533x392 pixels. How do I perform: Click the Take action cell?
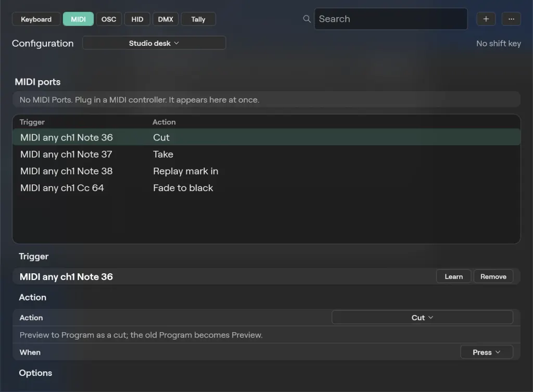(163, 154)
